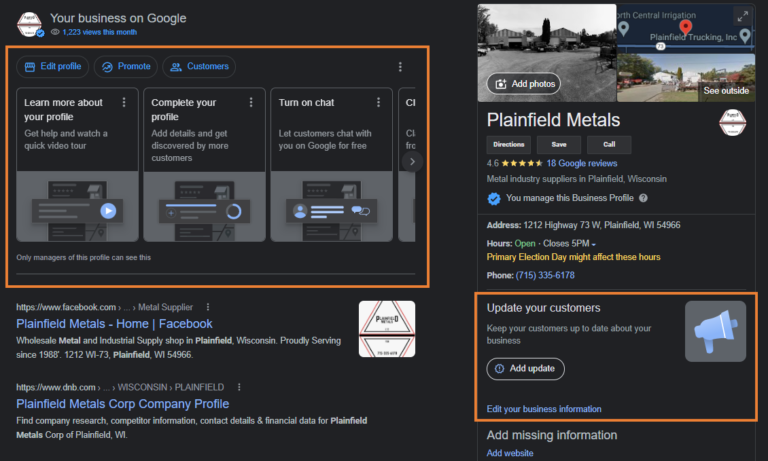The height and width of the screenshot is (461, 768).
Task: Expand the map with the fullscreen icon
Action: (743, 17)
